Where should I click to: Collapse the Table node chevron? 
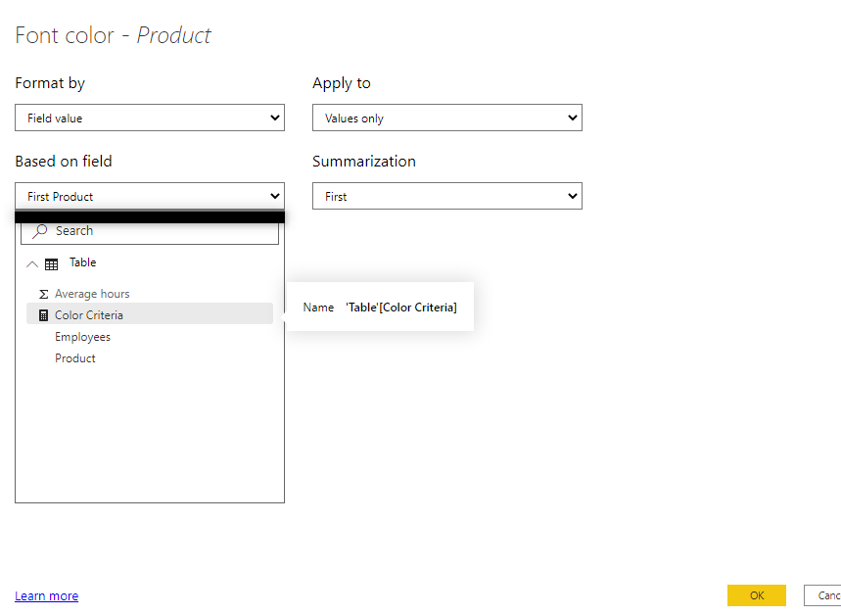(x=32, y=264)
